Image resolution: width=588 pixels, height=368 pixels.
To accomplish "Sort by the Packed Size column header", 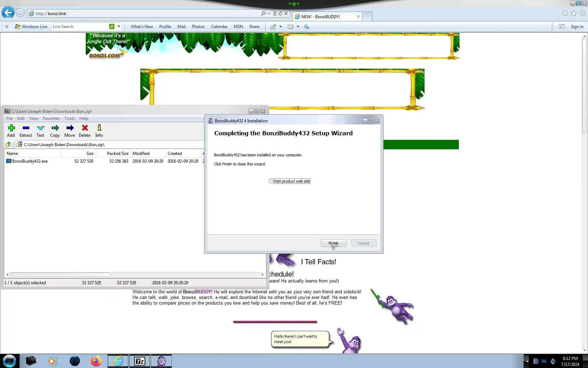I will (x=113, y=154).
